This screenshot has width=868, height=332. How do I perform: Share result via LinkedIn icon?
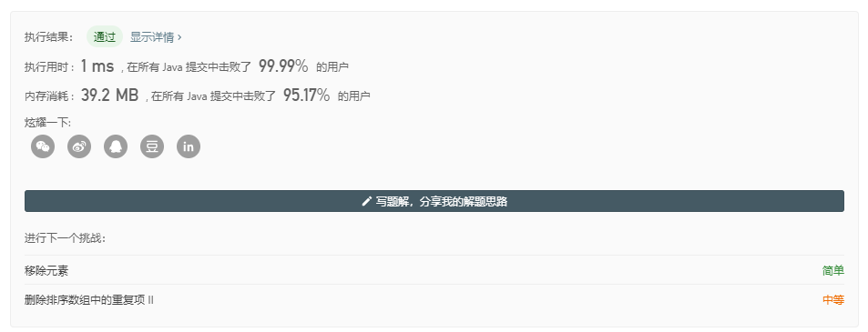[189, 146]
